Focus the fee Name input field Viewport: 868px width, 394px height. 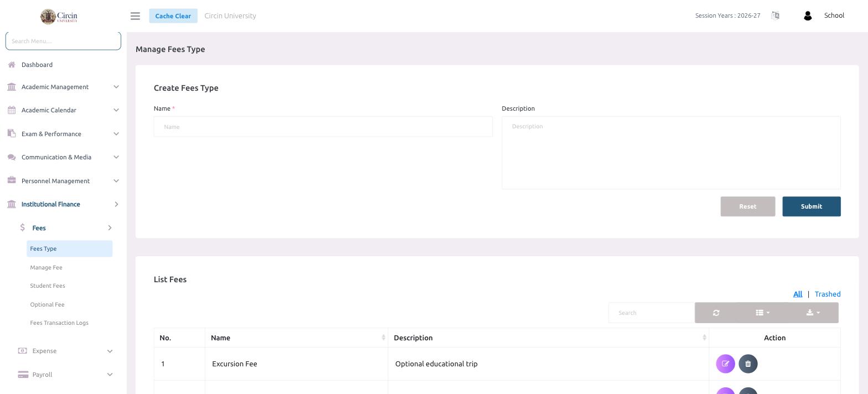[x=323, y=127]
